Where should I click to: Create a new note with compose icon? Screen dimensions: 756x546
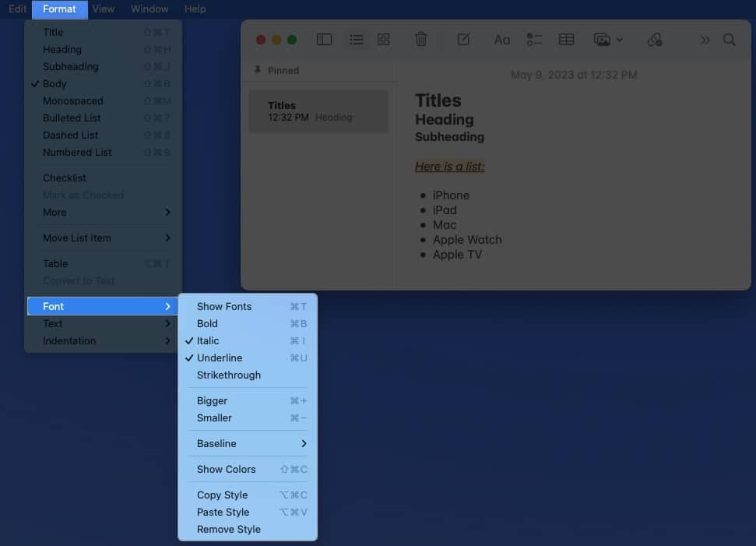coord(463,40)
